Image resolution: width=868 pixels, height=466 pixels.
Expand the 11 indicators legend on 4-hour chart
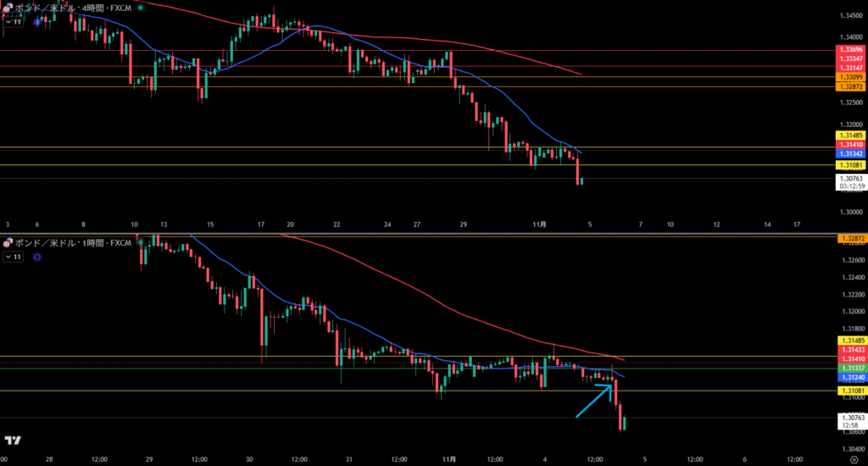coord(13,22)
